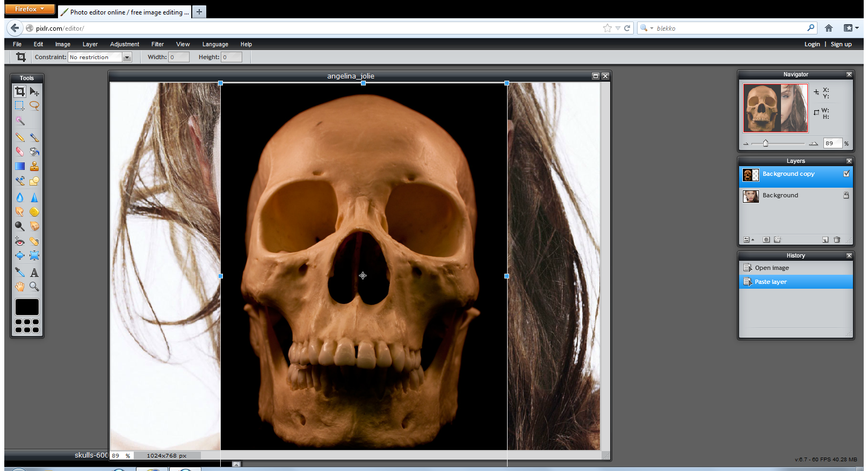
Task: Select the Red Eye Reduction tool
Action: (20, 241)
